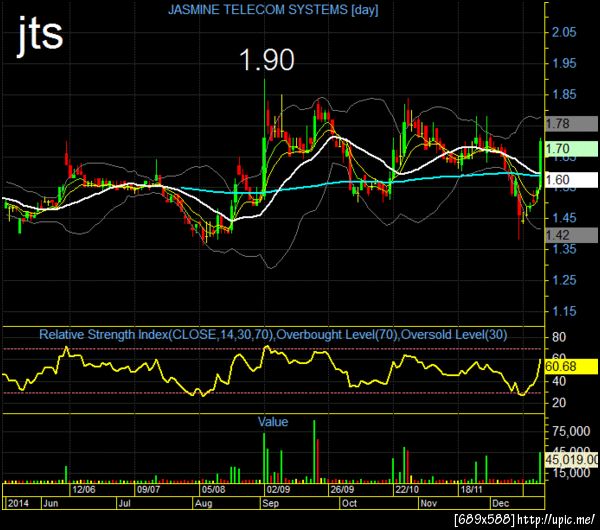
Task: Click the Jul month label
Action: click(124, 503)
